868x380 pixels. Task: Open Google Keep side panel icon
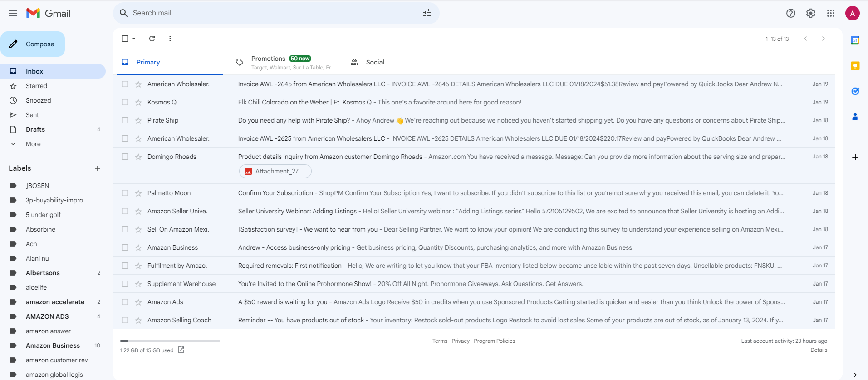855,66
